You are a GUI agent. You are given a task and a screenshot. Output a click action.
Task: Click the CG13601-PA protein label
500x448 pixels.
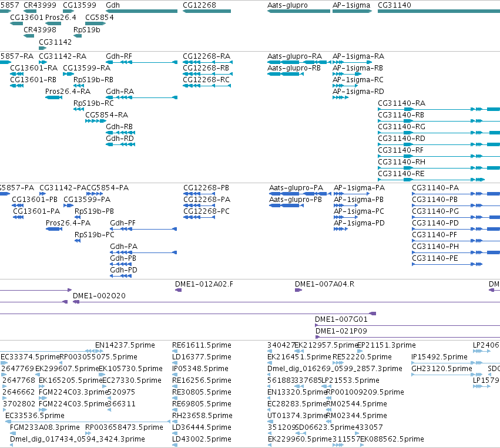tap(36, 211)
